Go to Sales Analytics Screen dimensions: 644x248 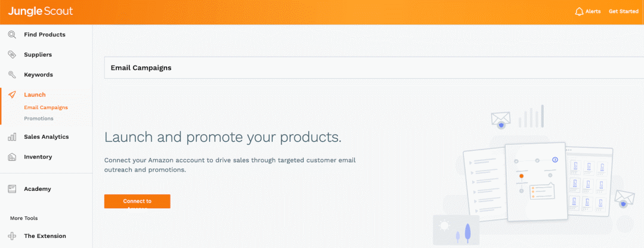pyautogui.click(x=46, y=137)
